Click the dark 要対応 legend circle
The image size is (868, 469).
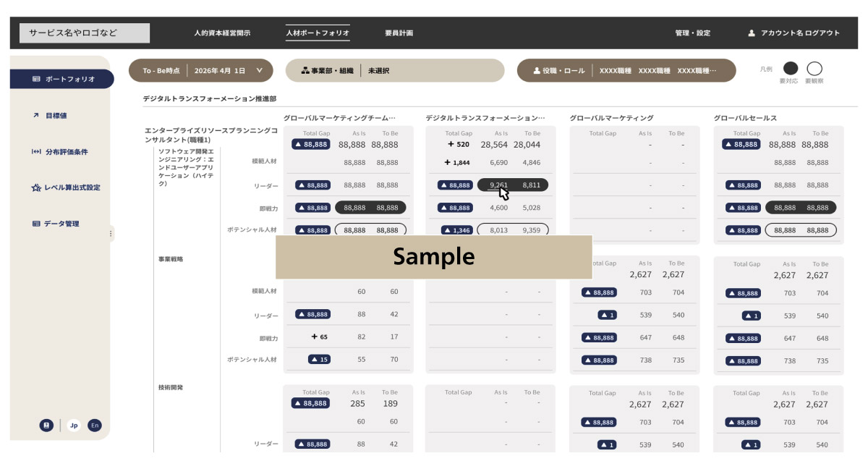tap(791, 69)
